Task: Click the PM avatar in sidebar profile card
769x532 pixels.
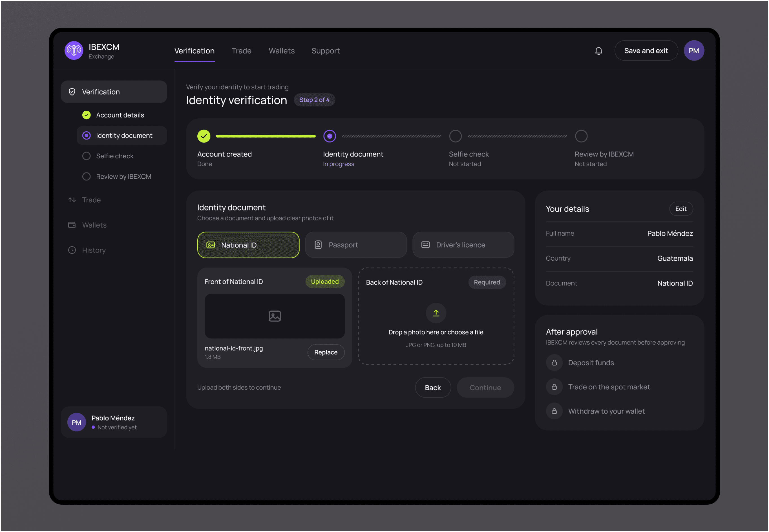Action: pos(76,422)
